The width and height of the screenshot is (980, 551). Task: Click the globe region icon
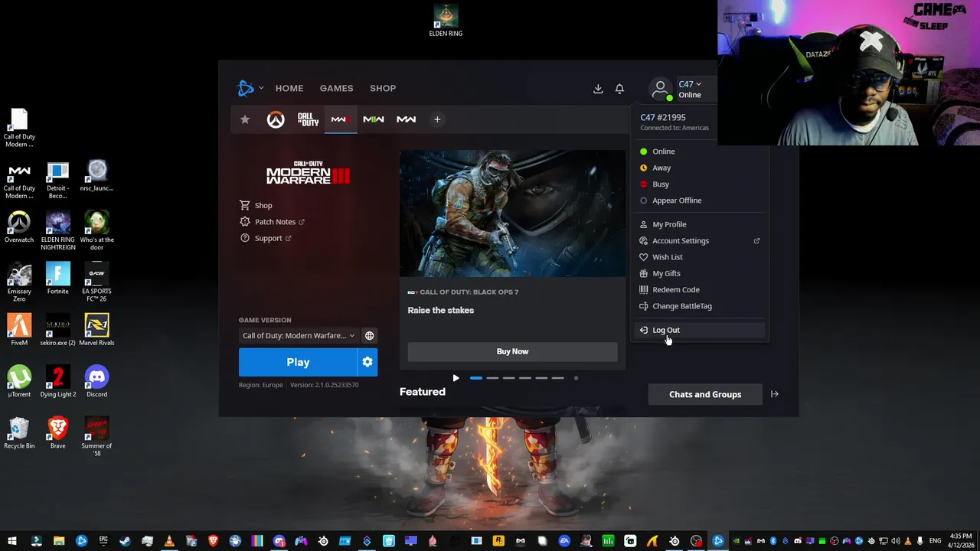(369, 335)
